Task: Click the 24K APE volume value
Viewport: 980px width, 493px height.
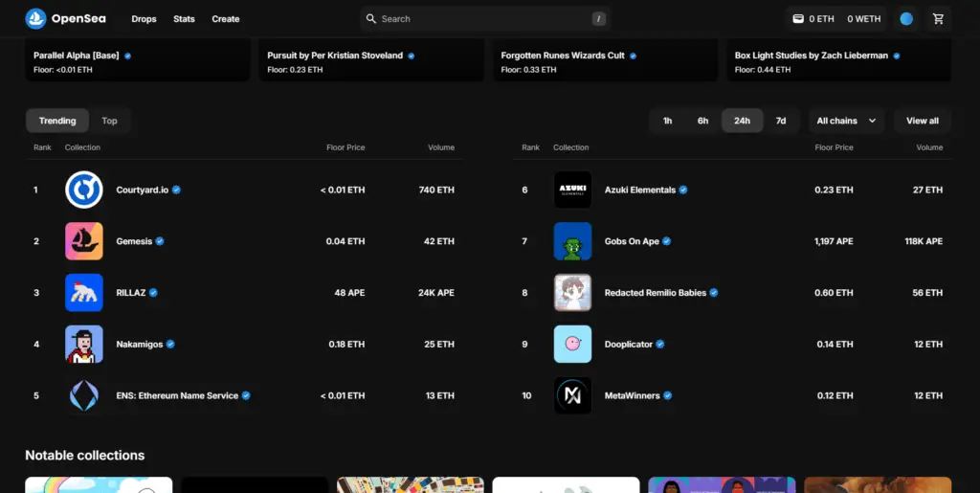Action: (436, 292)
